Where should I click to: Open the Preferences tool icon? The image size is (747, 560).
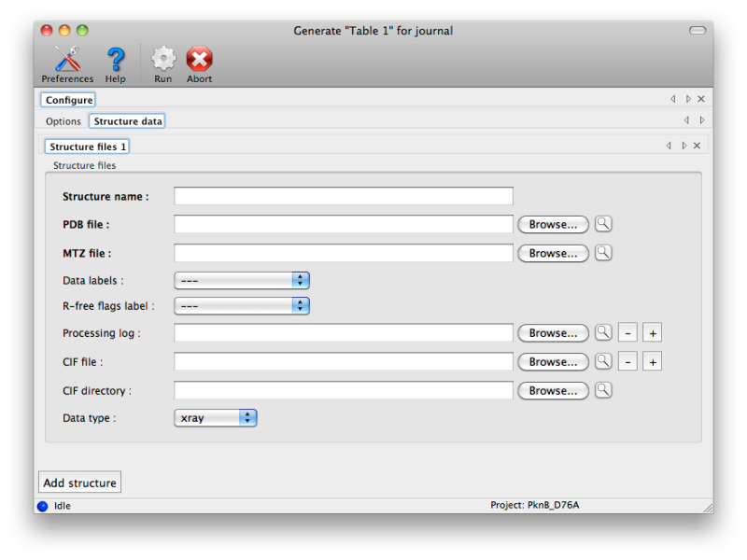tap(67, 61)
